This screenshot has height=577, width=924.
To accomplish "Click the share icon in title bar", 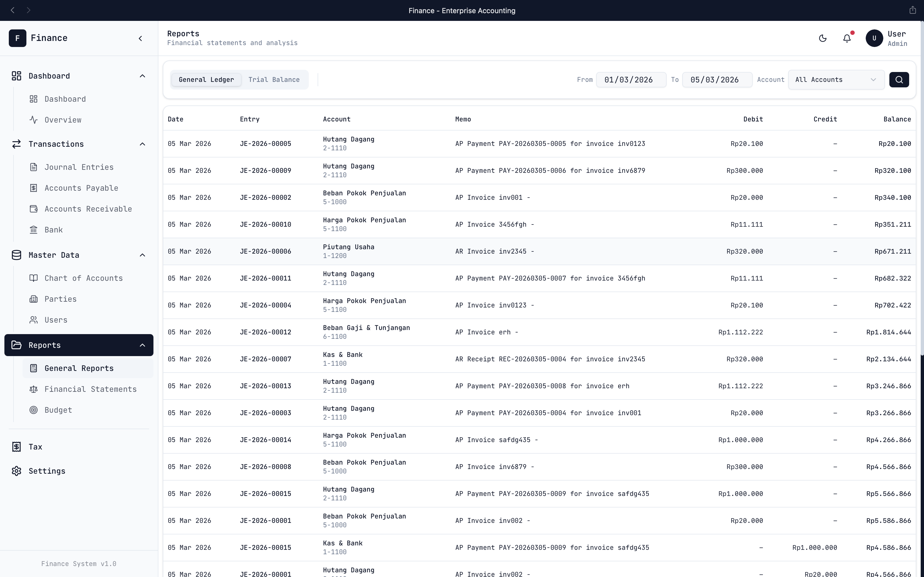I will tap(912, 10).
